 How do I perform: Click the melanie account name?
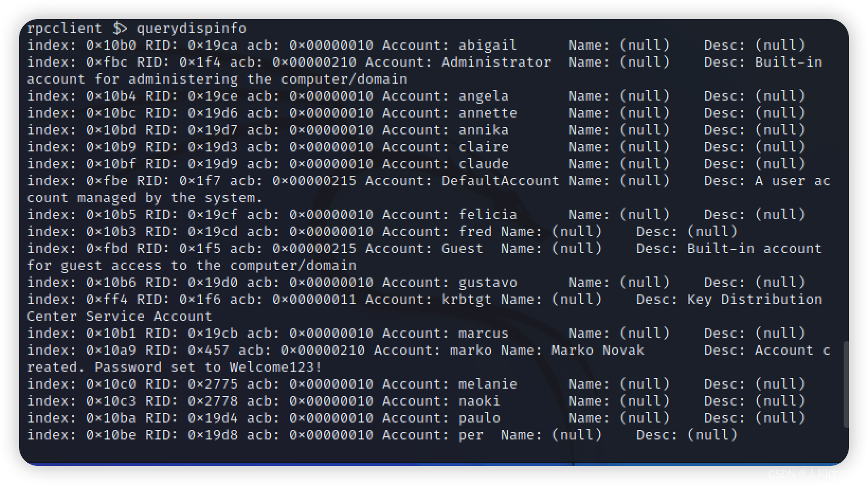pos(487,384)
